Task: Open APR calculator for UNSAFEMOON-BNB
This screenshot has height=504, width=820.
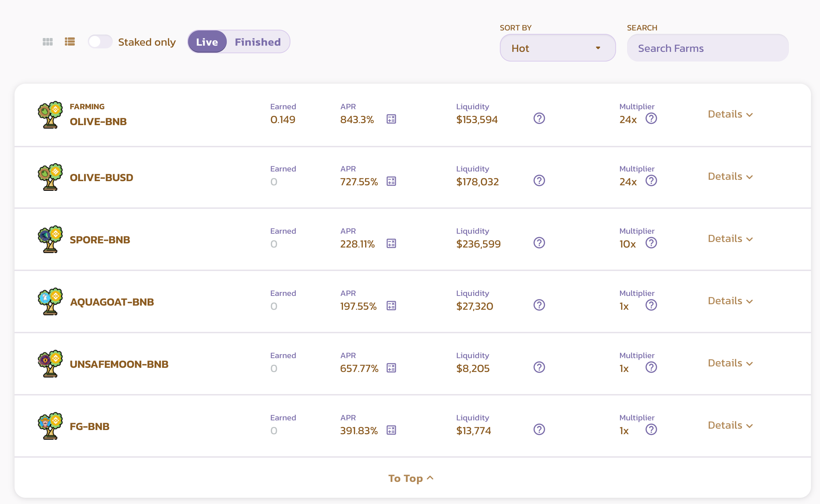Action: click(x=391, y=368)
